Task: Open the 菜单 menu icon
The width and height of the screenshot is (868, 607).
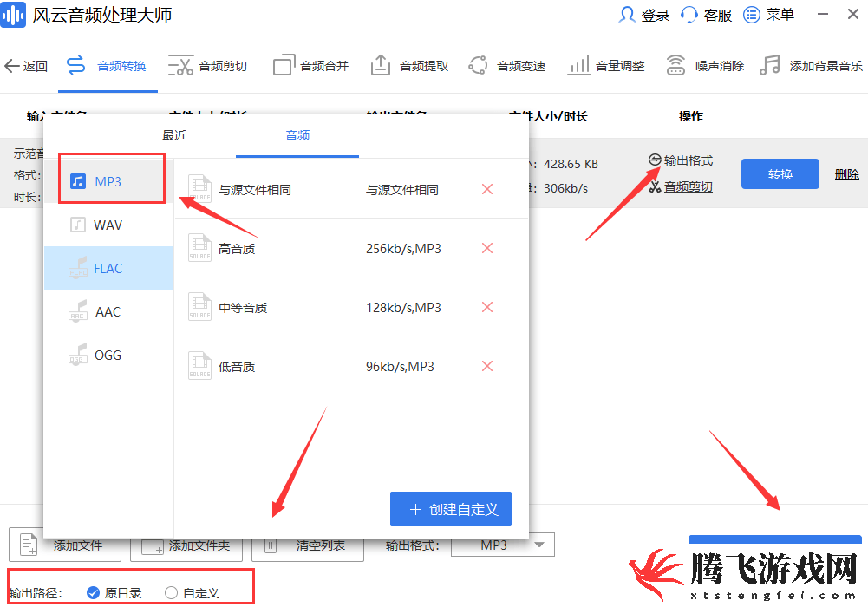Action: 751,15
